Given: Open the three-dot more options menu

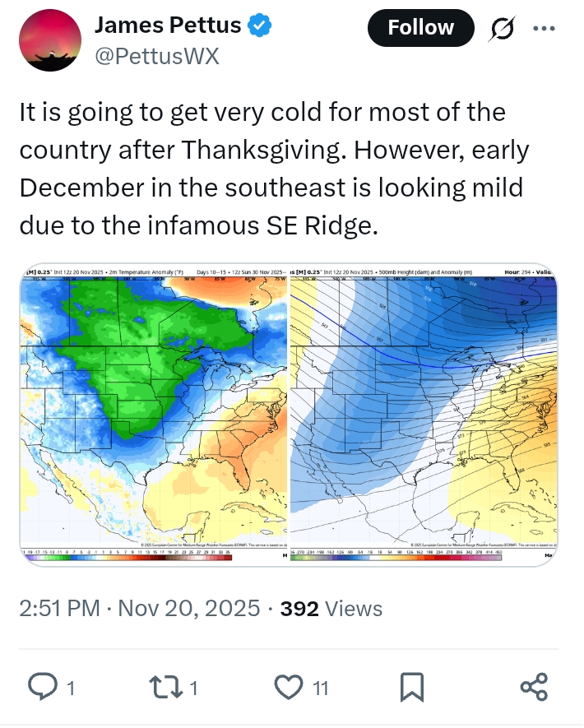Looking at the screenshot, I should 545,28.
